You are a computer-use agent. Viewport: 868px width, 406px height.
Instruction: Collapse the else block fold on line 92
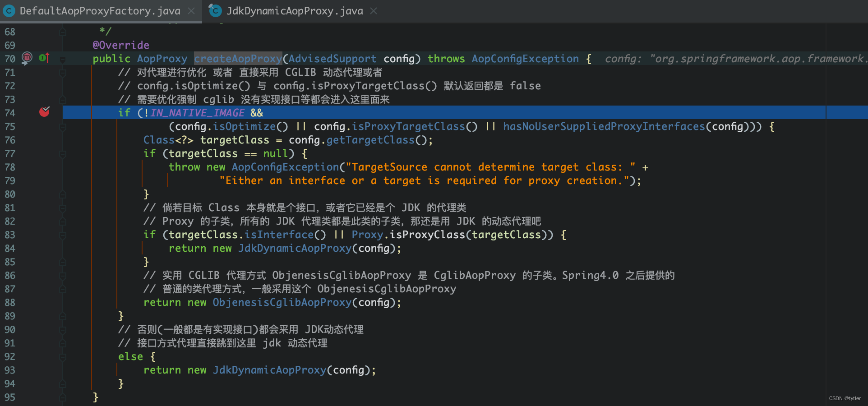[x=63, y=357]
